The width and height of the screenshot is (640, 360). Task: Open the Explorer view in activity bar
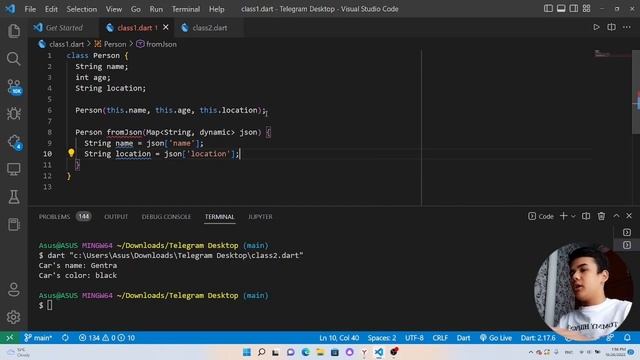click(14, 31)
